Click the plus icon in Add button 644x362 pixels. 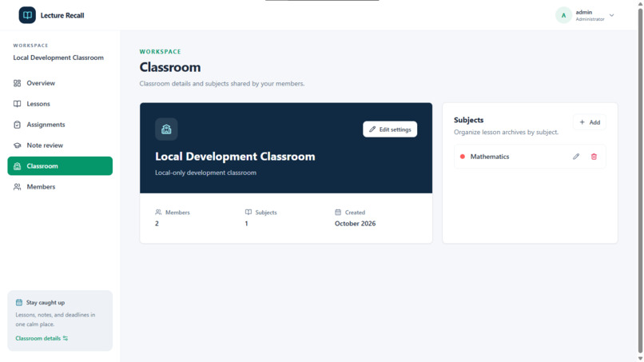pyautogui.click(x=582, y=122)
